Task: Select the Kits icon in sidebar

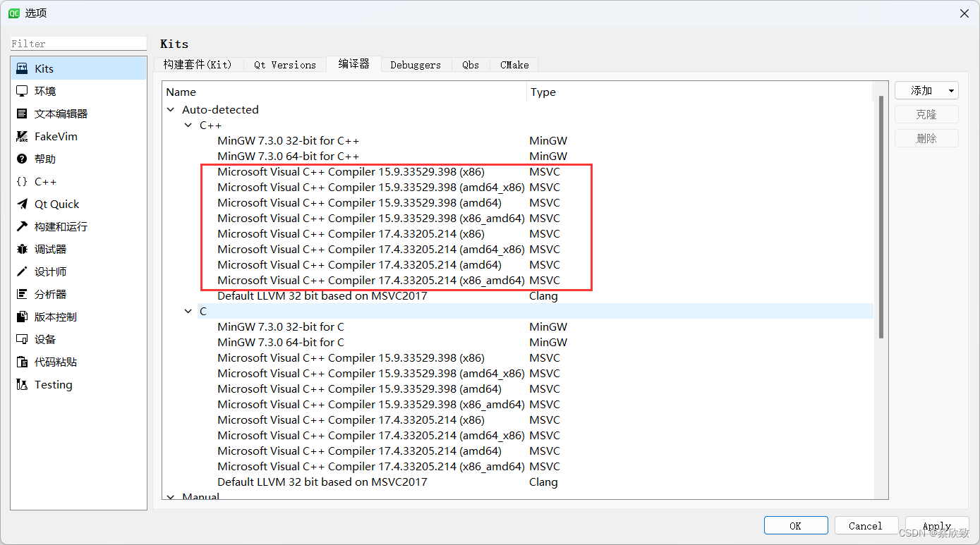Action: click(22, 68)
